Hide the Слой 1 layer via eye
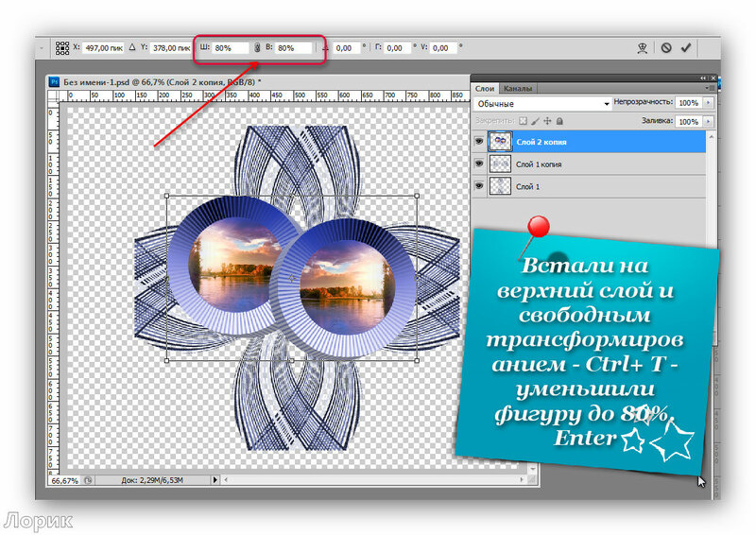 [479, 185]
